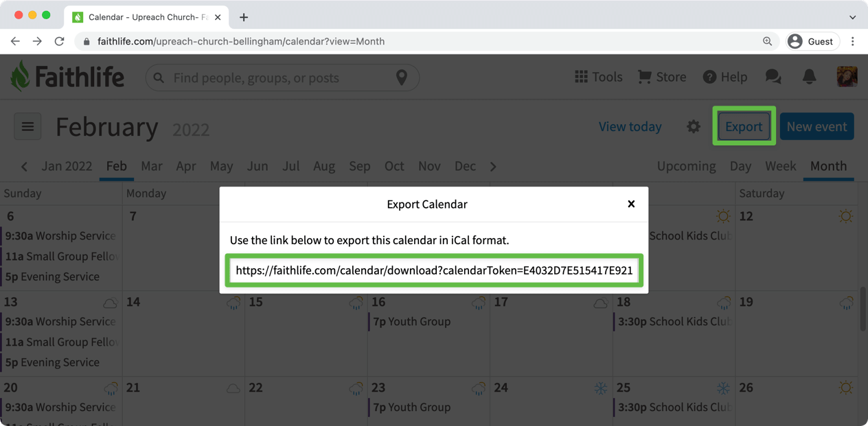Select the Mar month tab

[x=152, y=166]
